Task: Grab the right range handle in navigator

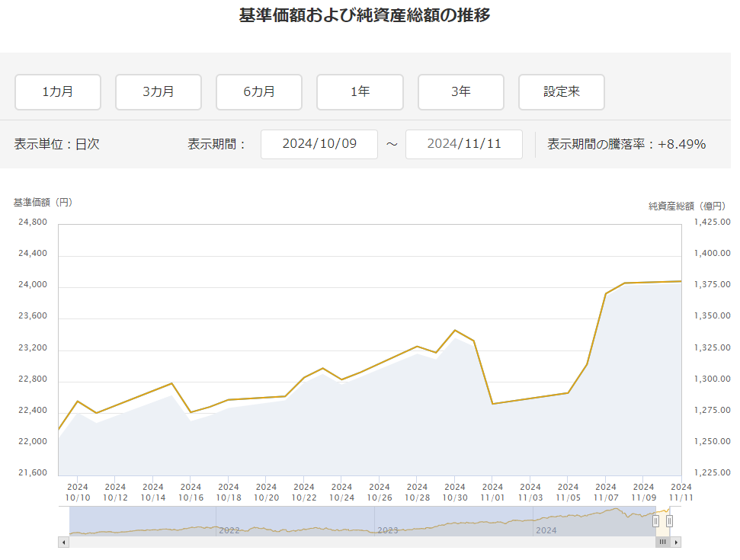Action: click(669, 521)
